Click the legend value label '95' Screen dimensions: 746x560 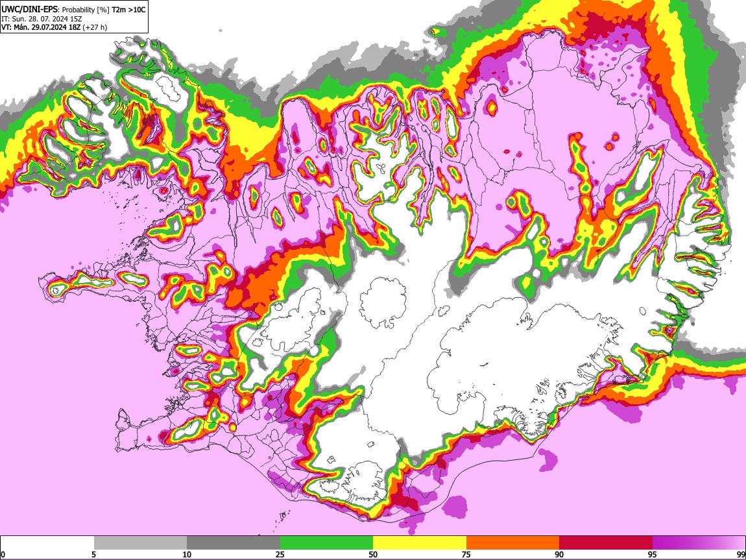coord(653,555)
